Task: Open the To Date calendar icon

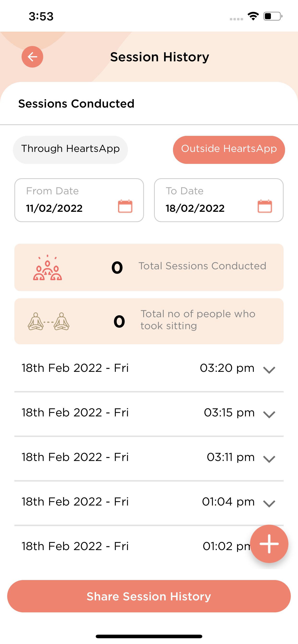Action: pyautogui.click(x=265, y=206)
